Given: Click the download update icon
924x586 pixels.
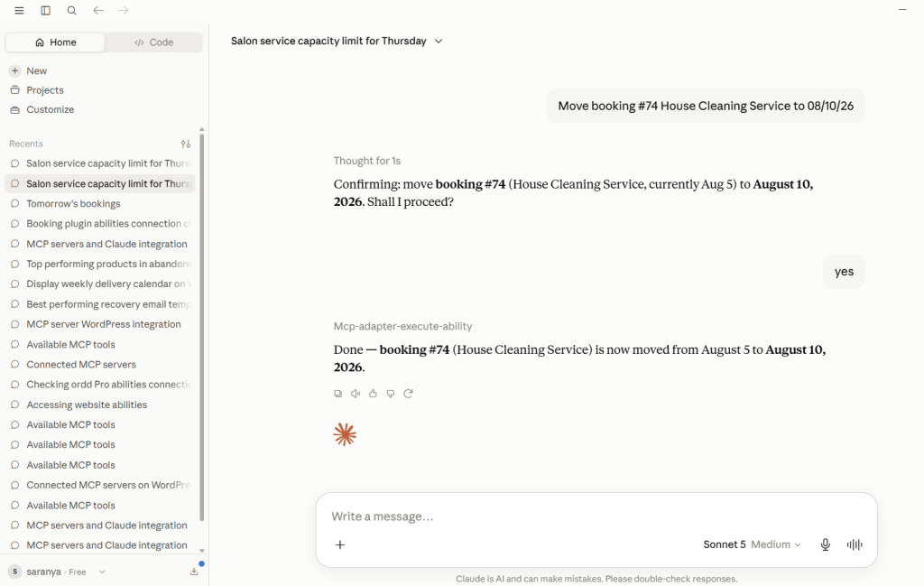Looking at the screenshot, I should (x=194, y=572).
